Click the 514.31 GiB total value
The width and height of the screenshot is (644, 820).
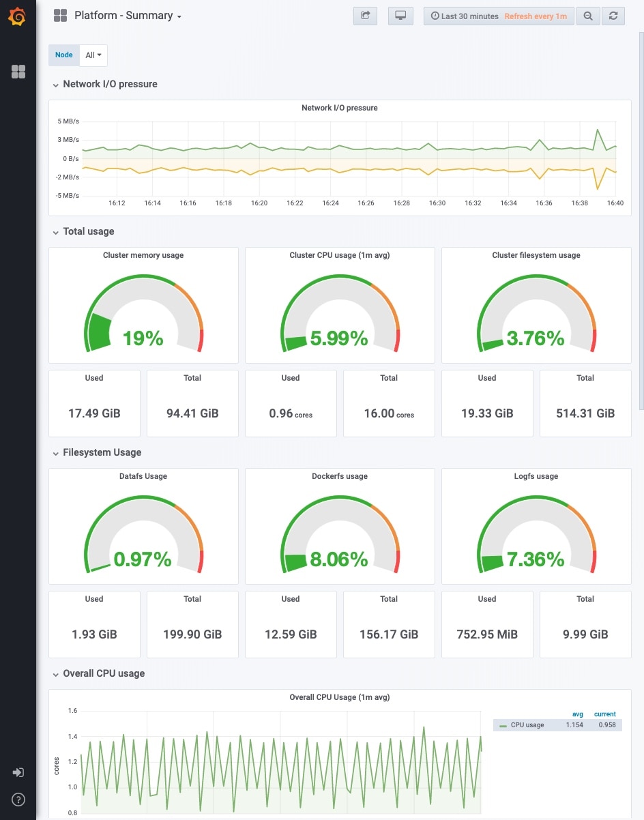[x=585, y=413]
